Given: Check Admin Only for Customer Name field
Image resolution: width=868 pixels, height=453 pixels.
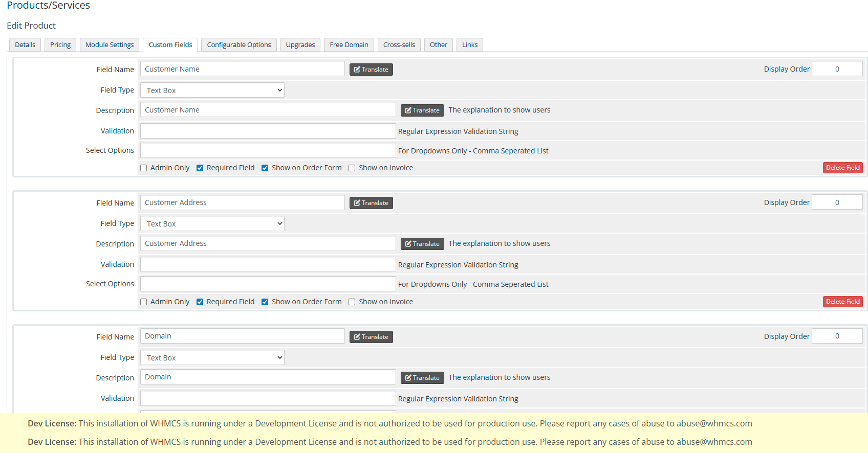Looking at the screenshot, I should [x=144, y=168].
